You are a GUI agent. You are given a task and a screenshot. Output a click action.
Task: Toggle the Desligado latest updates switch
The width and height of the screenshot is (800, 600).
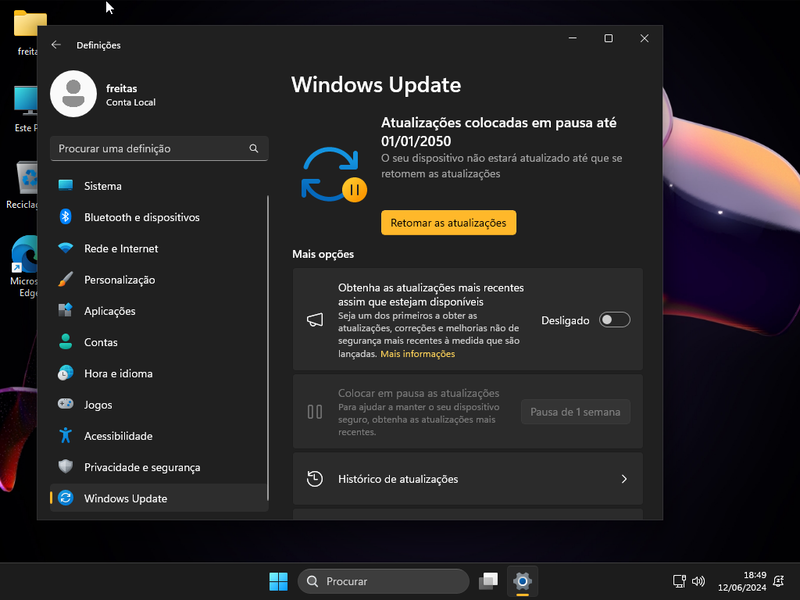point(614,320)
